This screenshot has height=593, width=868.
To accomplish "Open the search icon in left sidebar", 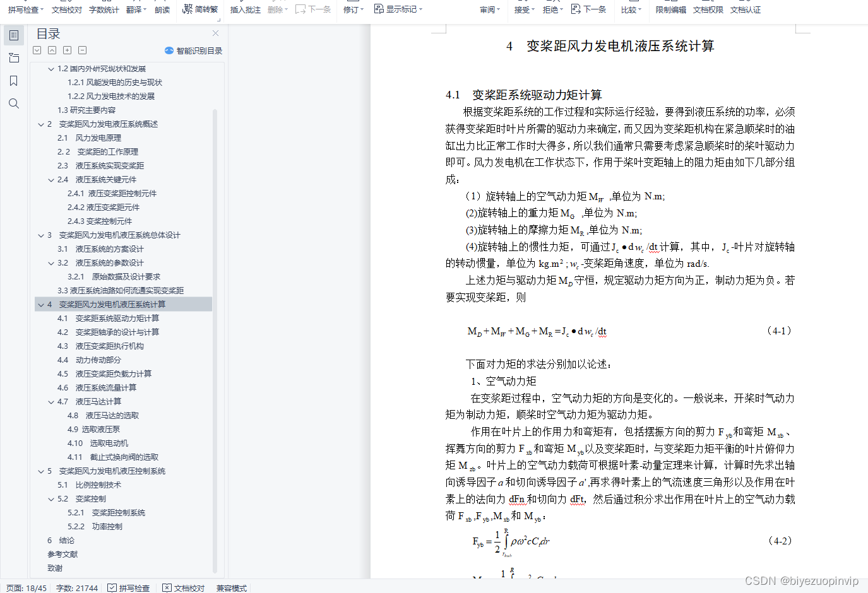I will click(14, 103).
